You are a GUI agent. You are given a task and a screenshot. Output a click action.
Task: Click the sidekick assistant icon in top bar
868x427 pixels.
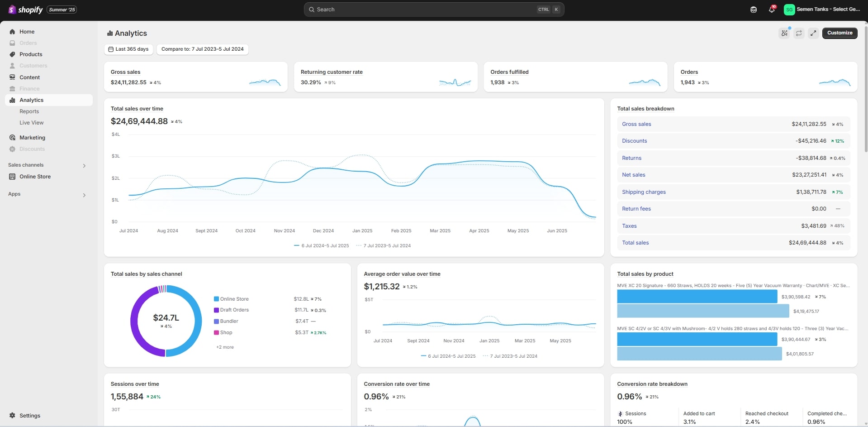click(754, 10)
